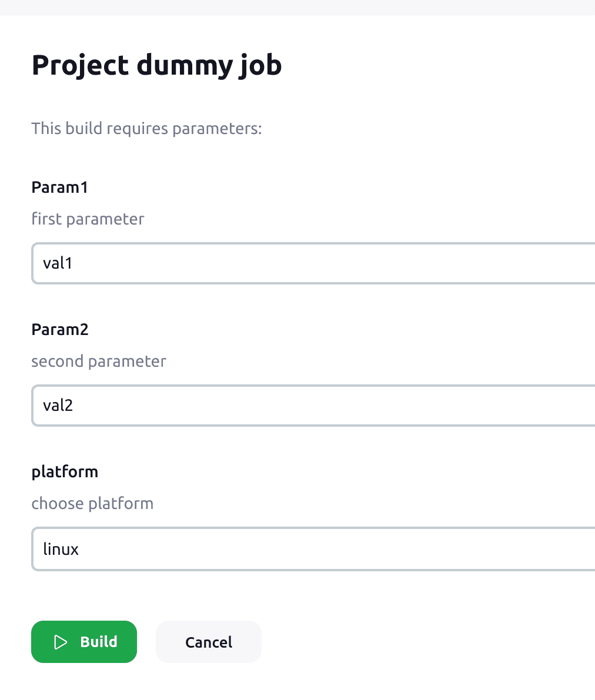Click the choose platform description text
The image size is (595, 700).
coord(92,503)
